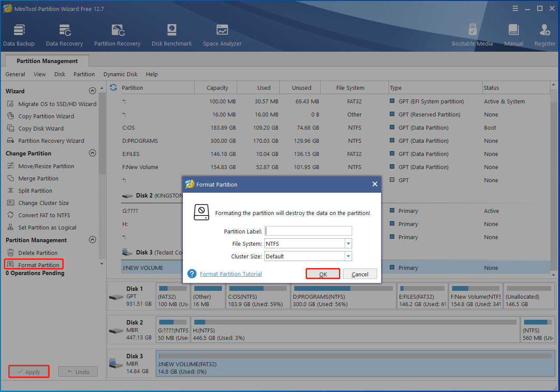
Task: Click the Partition Label input field
Action: (x=308, y=231)
